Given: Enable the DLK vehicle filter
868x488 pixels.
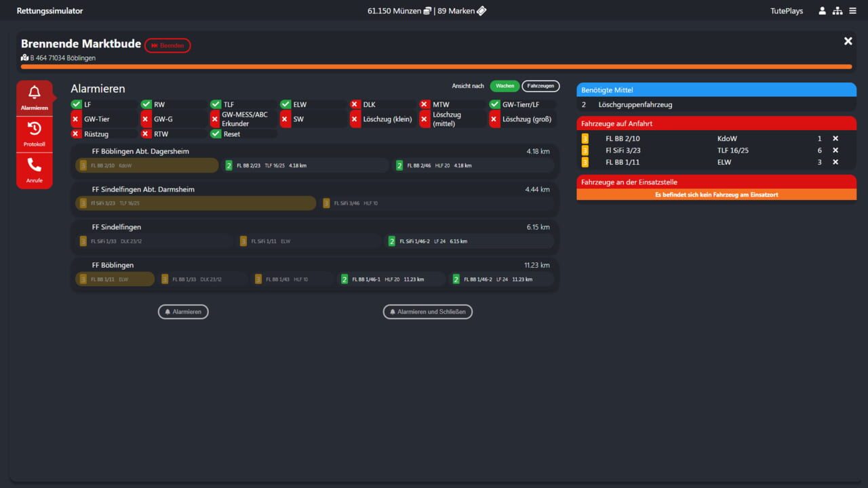Looking at the screenshot, I should [x=355, y=104].
